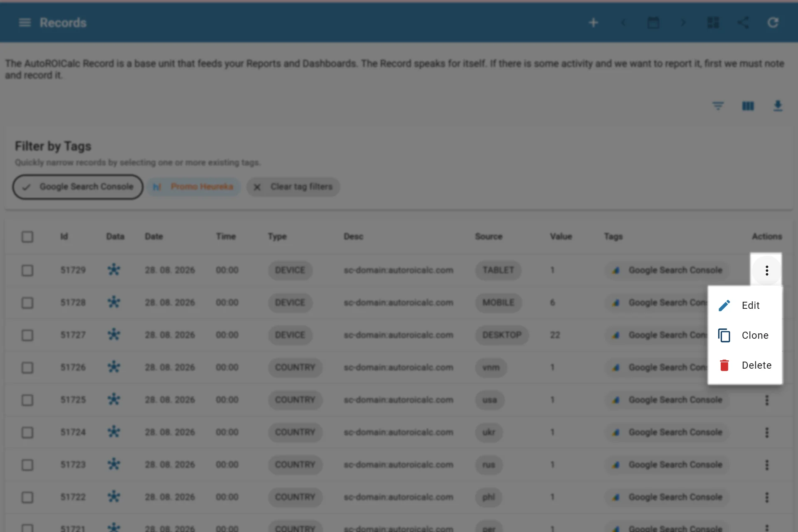Click the usa source chip

click(x=490, y=400)
